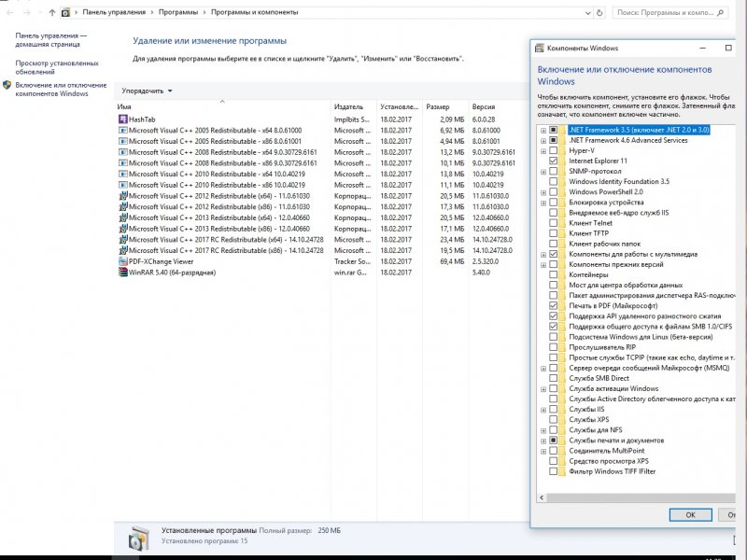Click the WinRAR 5.40 program icon
This screenshot has width=747, height=560.
(x=123, y=273)
